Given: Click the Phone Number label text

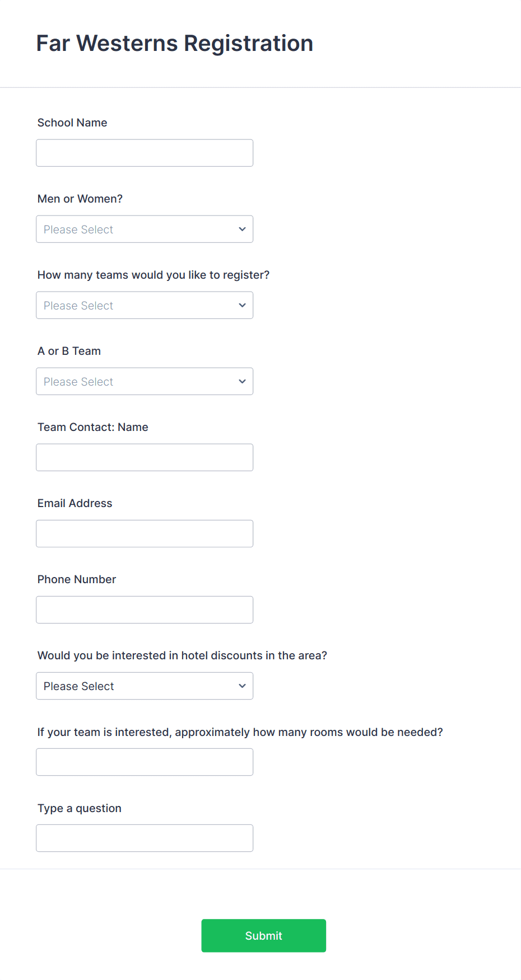Looking at the screenshot, I should tap(77, 579).
